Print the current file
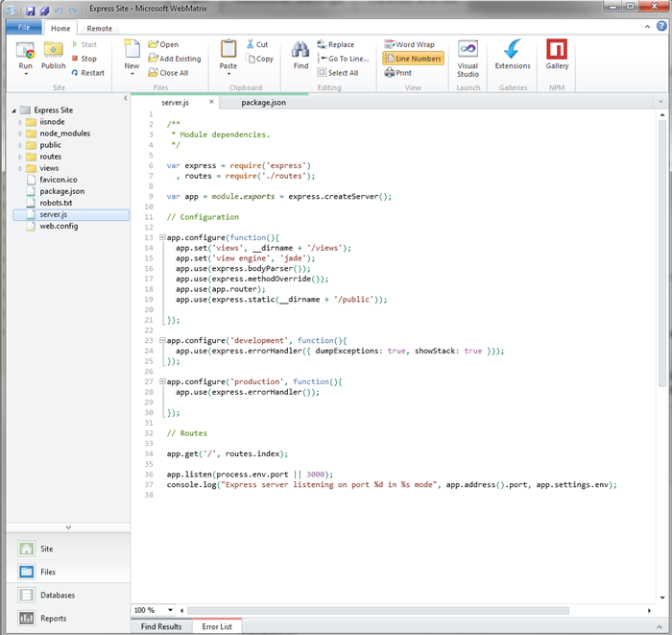This screenshot has width=672, height=635. click(397, 72)
